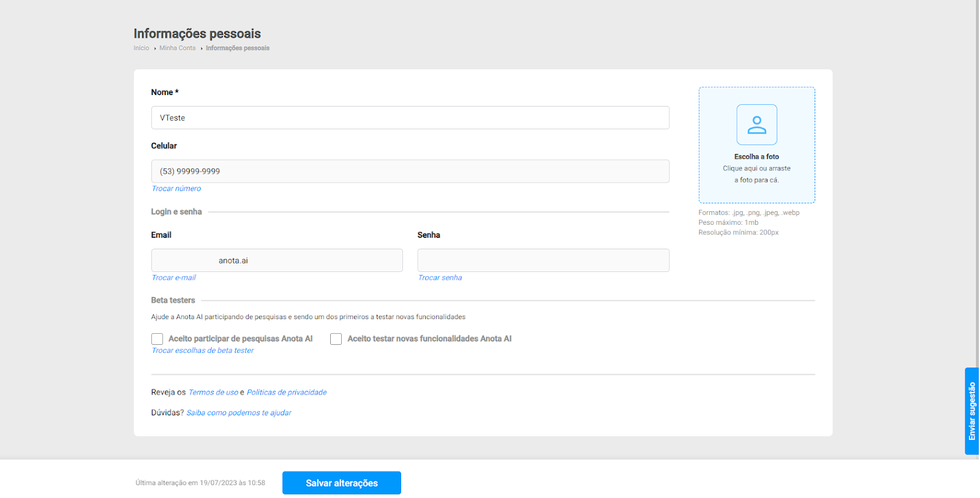Open the 'Enviar sugestão' side tab
Screen dimensions: 980x498
[971, 411]
